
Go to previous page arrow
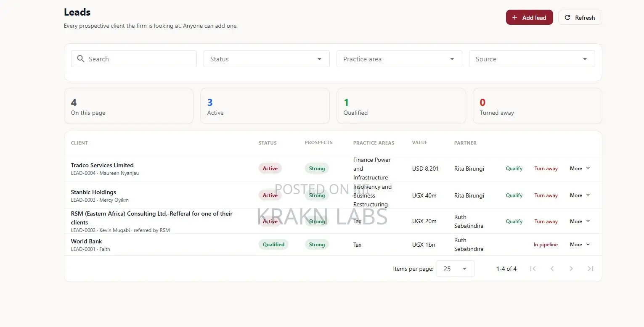click(552, 269)
